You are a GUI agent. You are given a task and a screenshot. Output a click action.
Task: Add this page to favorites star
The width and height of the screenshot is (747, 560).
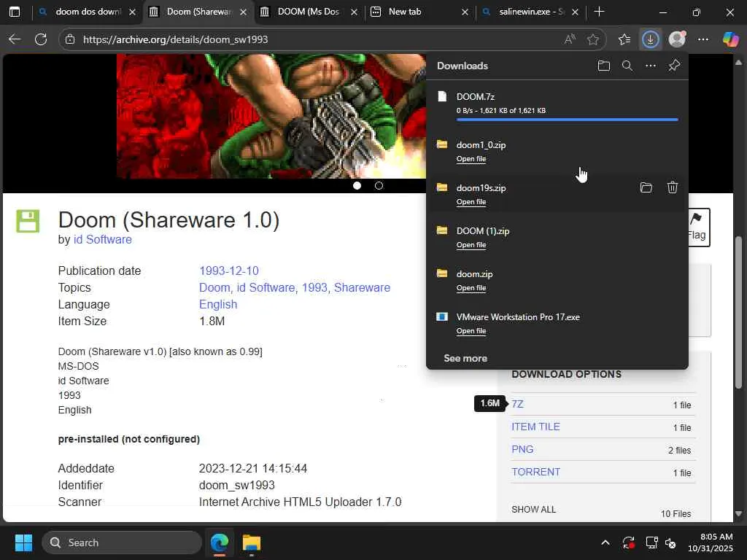(592, 39)
